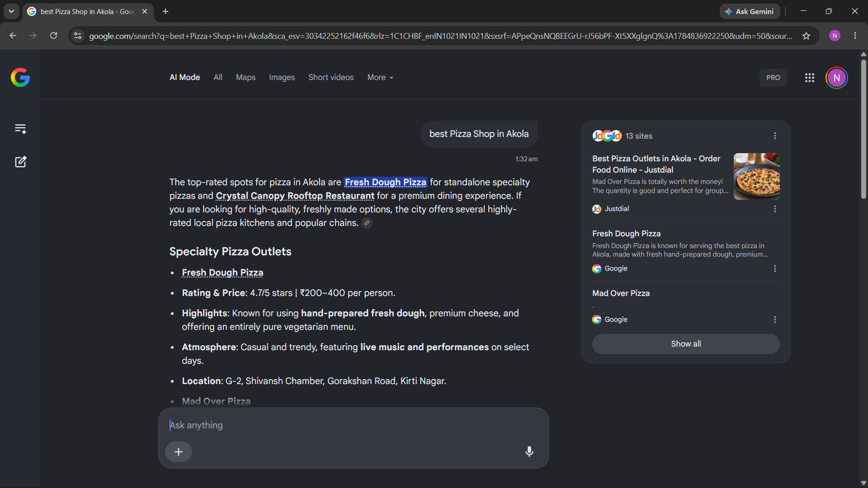Click the Rating & Price line text
Screen dimensions: 868x488
point(289,293)
